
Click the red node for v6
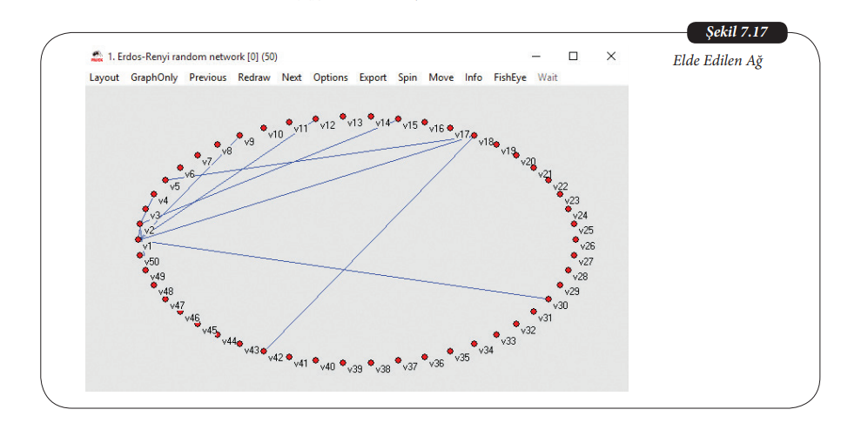[180, 168]
